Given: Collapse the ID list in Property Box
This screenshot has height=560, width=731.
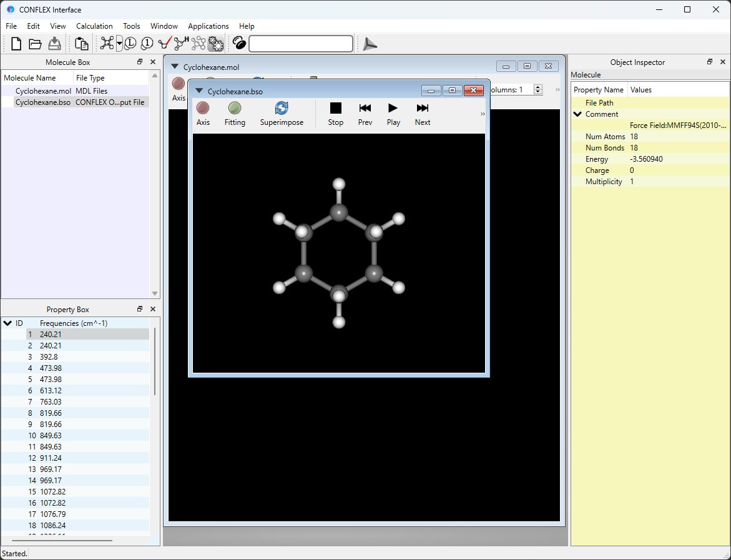Looking at the screenshot, I should coord(7,323).
